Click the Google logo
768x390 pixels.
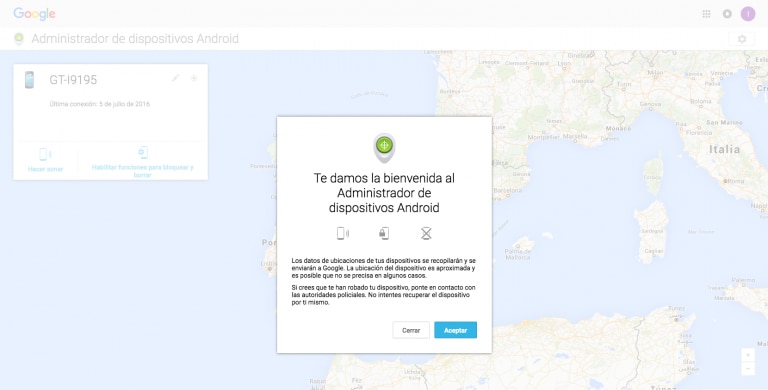pyautogui.click(x=34, y=14)
